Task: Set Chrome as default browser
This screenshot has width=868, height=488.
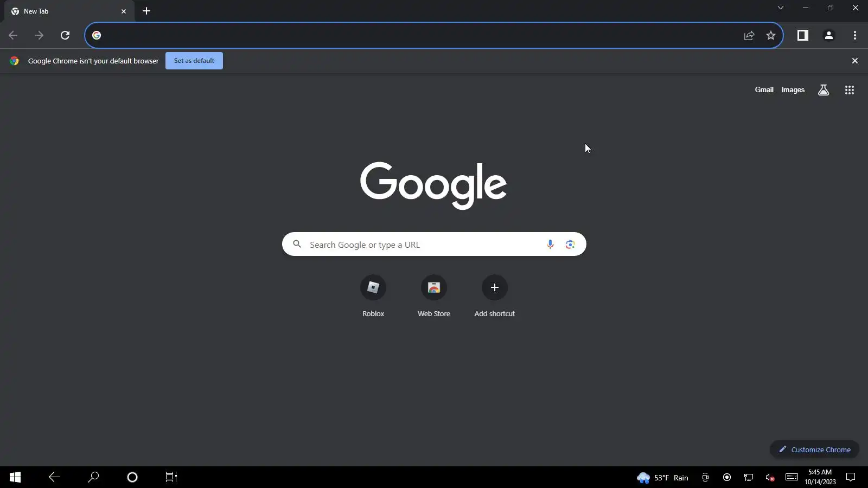Action: [x=194, y=61]
